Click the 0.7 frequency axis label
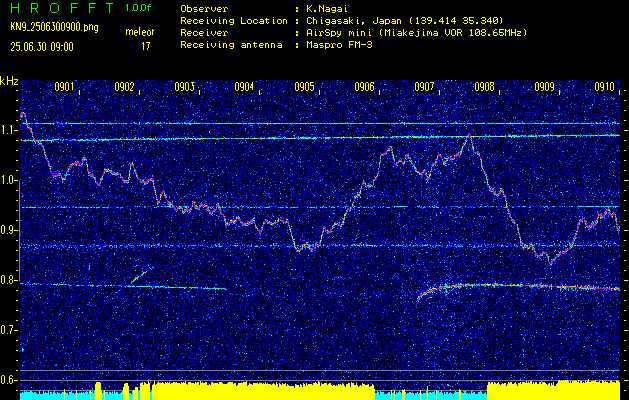Screen dimensions: 629x400 8,330
